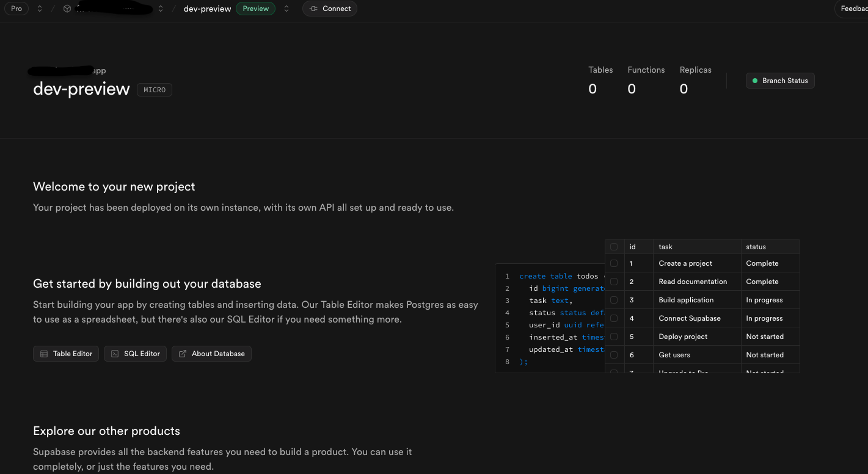Check the row for Get users
The width and height of the screenshot is (868, 474).
coord(614,355)
